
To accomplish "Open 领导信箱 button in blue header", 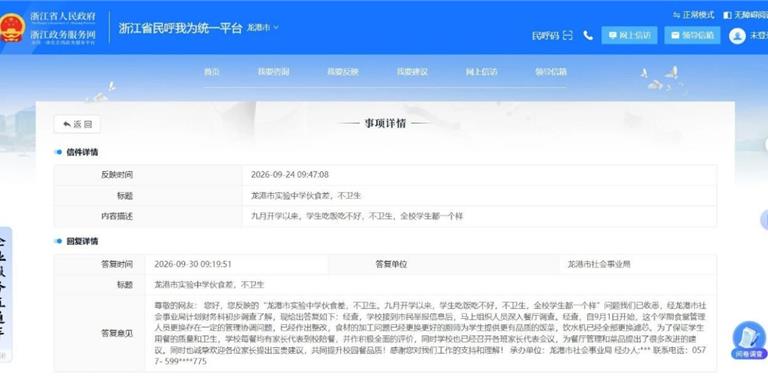I will (x=692, y=35).
